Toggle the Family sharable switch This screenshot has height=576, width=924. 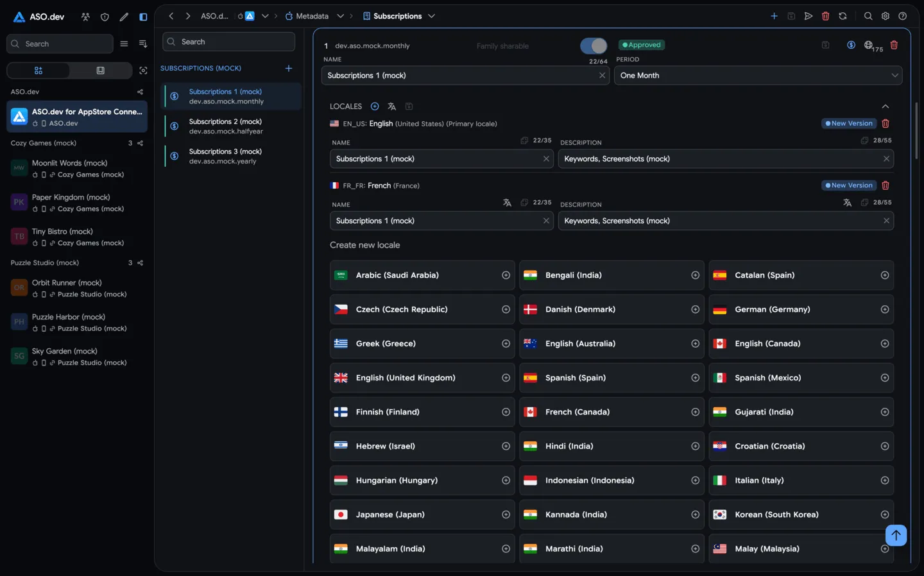[594, 46]
